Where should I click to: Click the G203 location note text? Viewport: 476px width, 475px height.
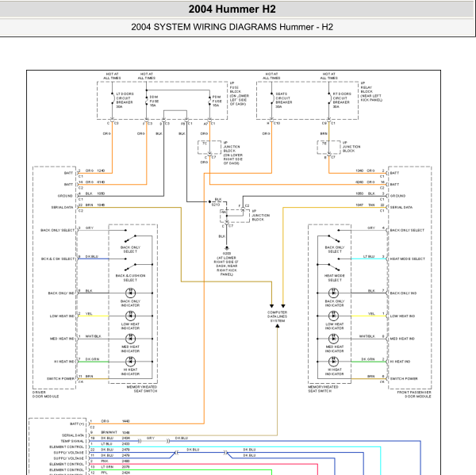point(226,266)
